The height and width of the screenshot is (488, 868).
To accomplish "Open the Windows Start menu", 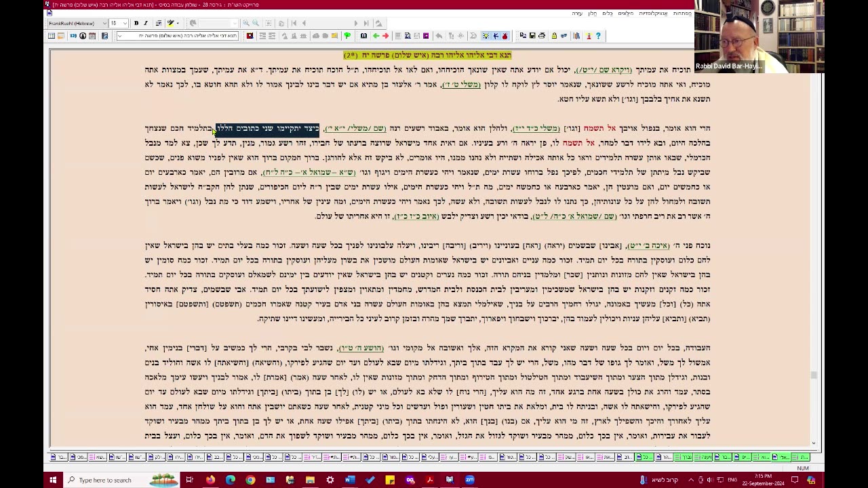I will tap(52, 480).
